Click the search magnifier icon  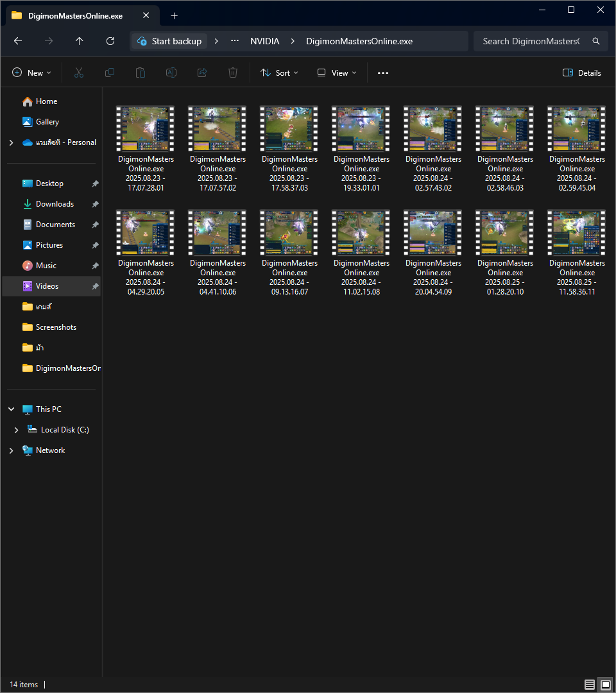coord(595,41)
